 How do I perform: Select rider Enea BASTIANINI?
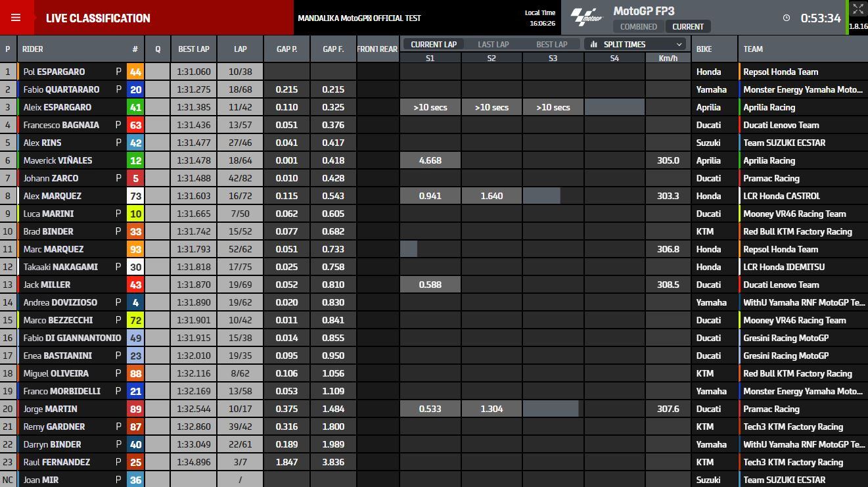(57, 356)
